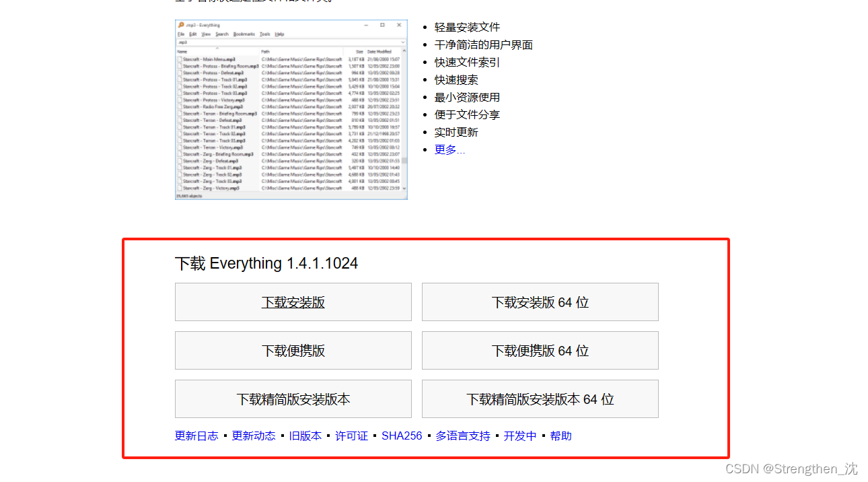Click the 下载安装版 64 位 button
The width and height of the screenshot is (868, 482).
tap(540, 302)
